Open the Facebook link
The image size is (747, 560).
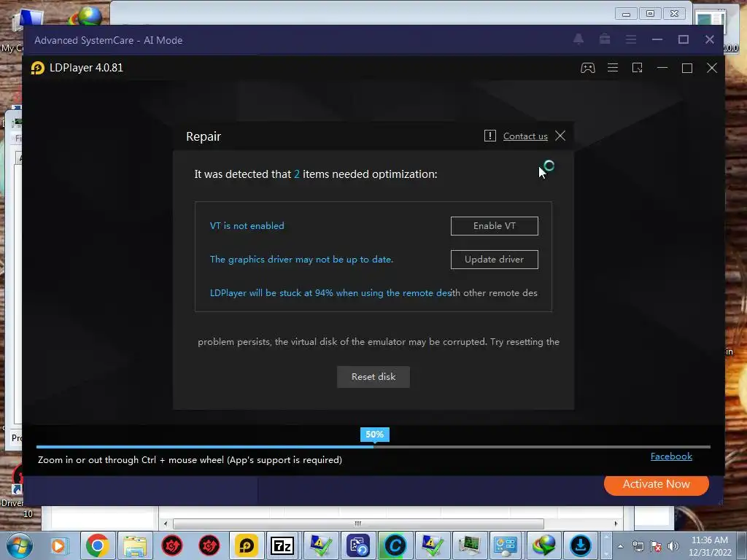tap(671, 456)
